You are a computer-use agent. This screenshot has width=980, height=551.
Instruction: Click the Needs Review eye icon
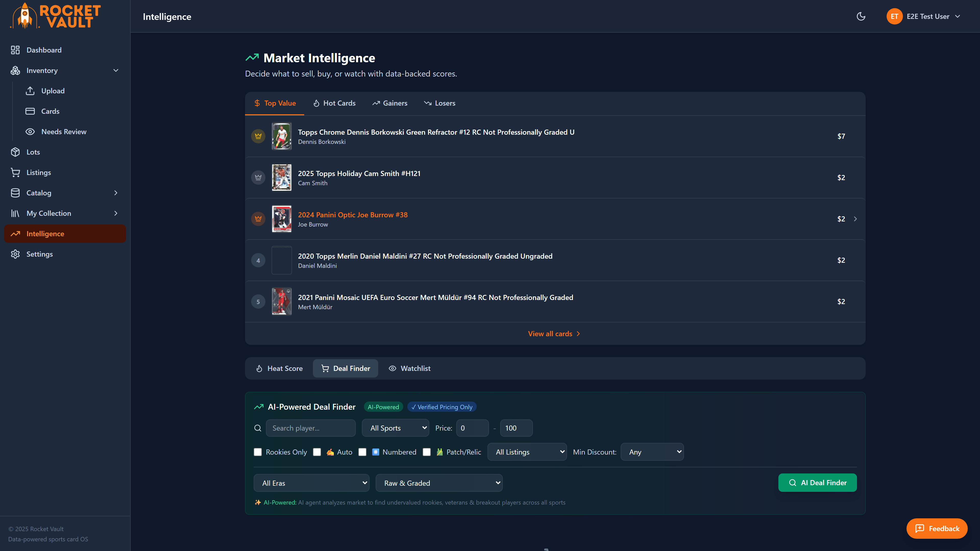pyautogui.click(x=30, y=132)
